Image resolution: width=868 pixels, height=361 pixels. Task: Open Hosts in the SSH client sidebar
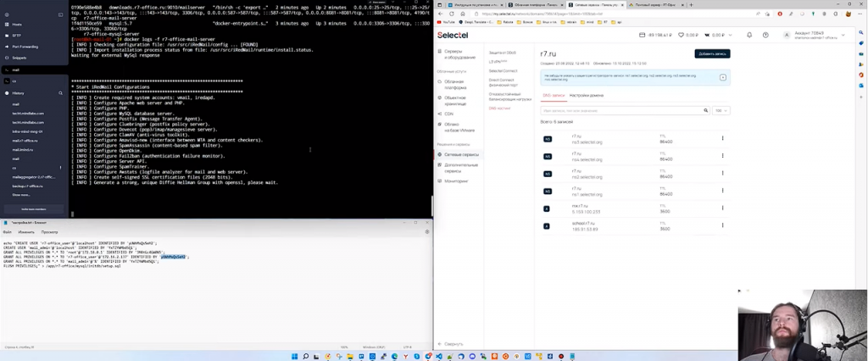point(17,25)
